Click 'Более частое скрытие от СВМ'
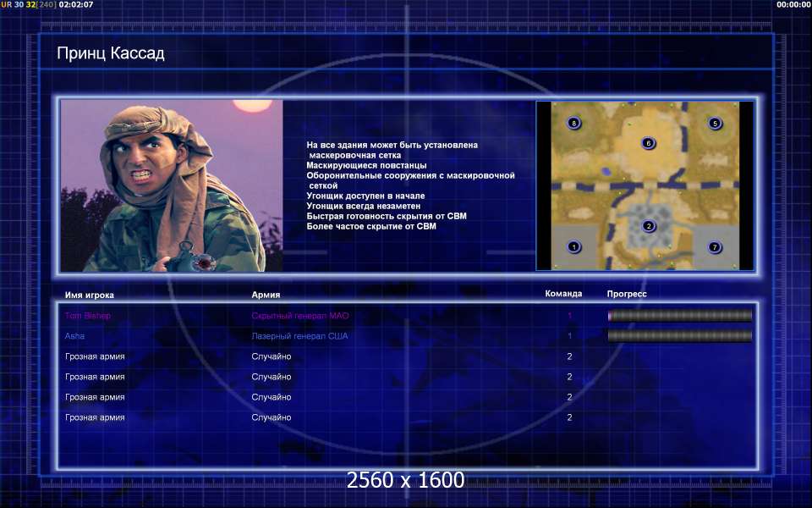 tap(371, 226)
